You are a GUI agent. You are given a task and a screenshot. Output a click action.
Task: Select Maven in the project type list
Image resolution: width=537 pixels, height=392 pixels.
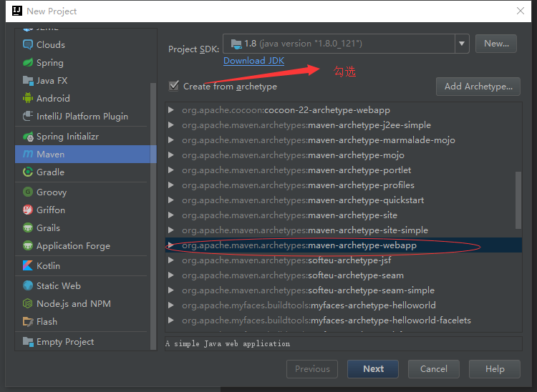pos(50,154)
